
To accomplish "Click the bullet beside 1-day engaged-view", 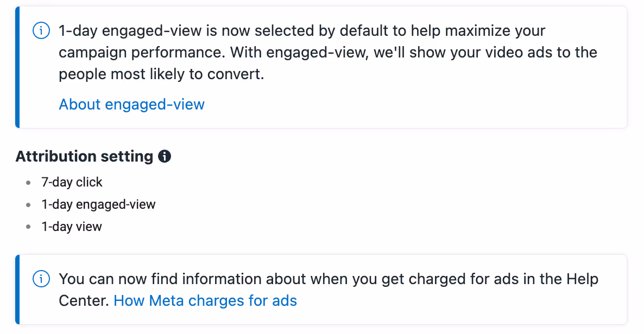I will (28, 205).
